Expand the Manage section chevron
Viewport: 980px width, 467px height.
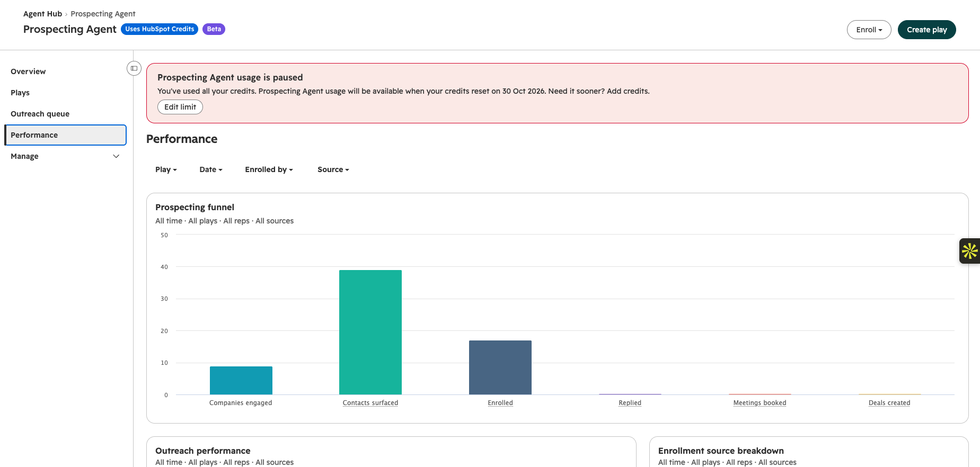117,156
